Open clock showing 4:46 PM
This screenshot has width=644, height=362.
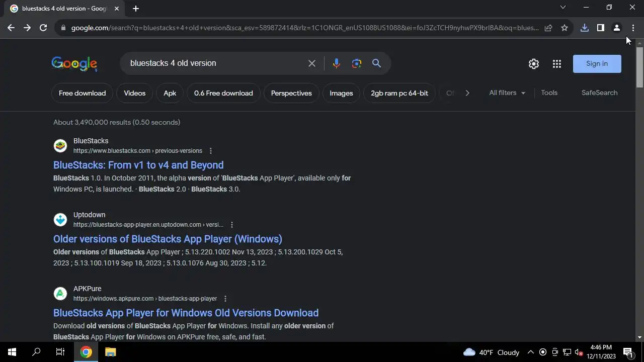[x=602, y=352]
